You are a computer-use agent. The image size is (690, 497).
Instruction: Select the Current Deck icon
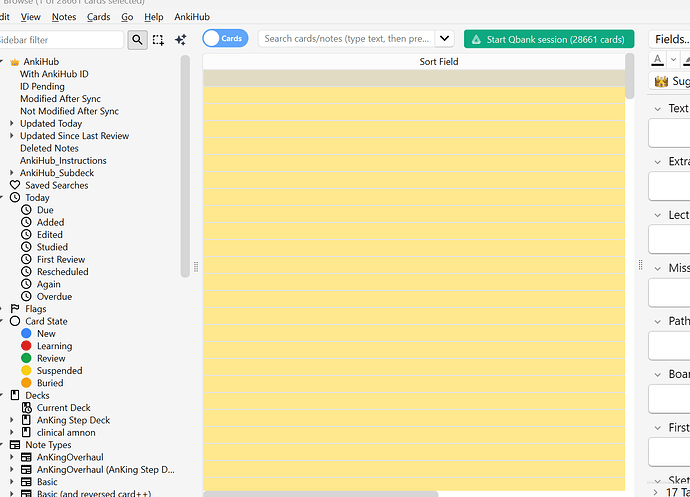[x=26, y=408]
